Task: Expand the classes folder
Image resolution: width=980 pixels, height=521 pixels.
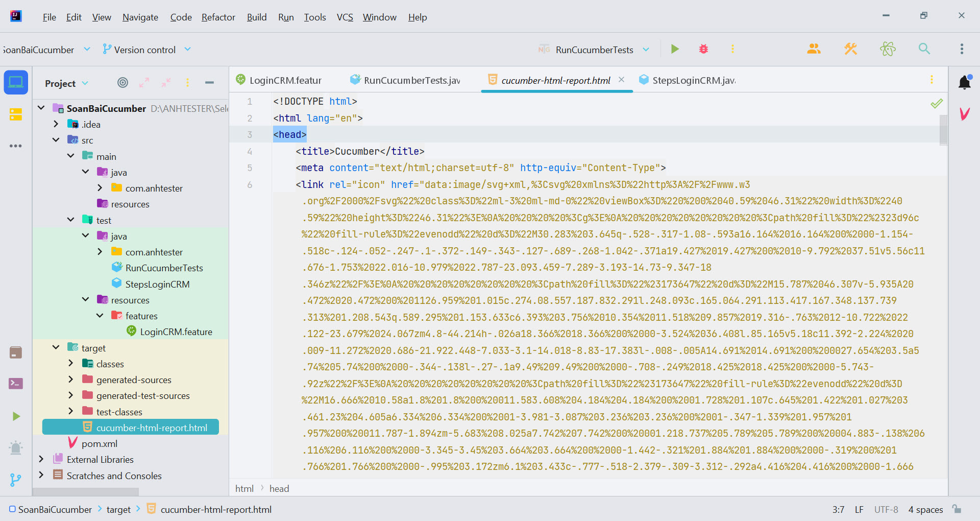Action: click(71, 364)
